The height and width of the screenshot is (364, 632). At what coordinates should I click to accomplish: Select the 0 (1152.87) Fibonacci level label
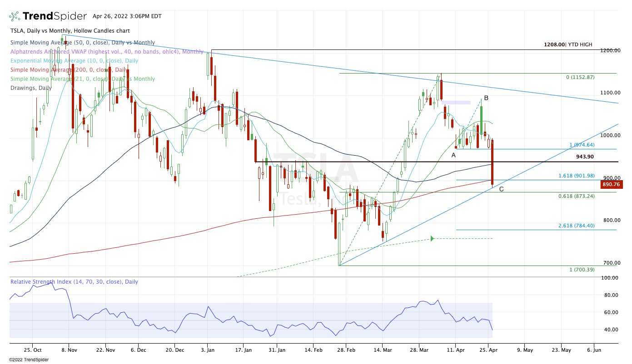(x=580, y=77)
